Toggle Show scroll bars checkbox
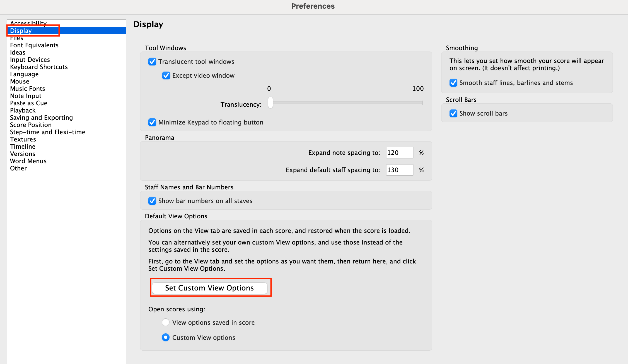 point(453,113)
